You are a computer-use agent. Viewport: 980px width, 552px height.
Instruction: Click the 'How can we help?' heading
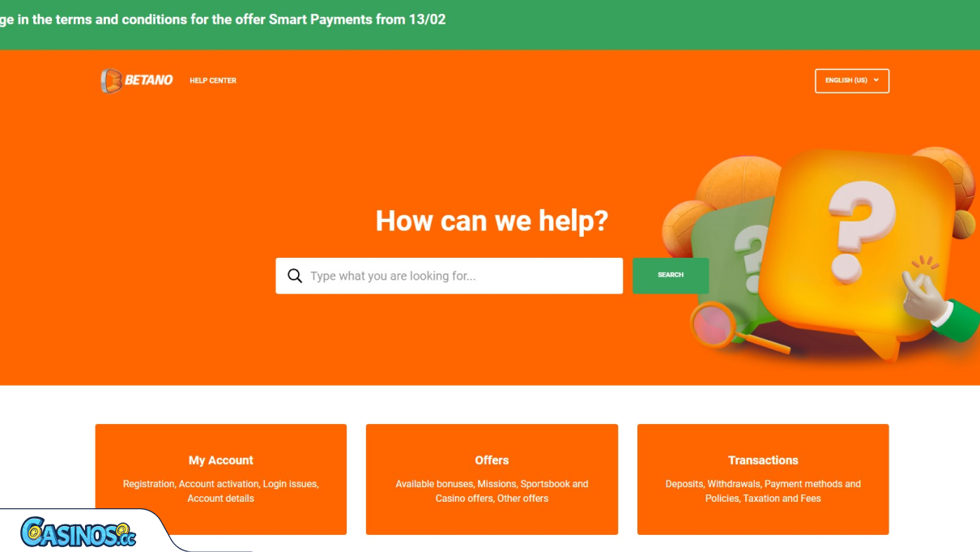pos(492,220)
